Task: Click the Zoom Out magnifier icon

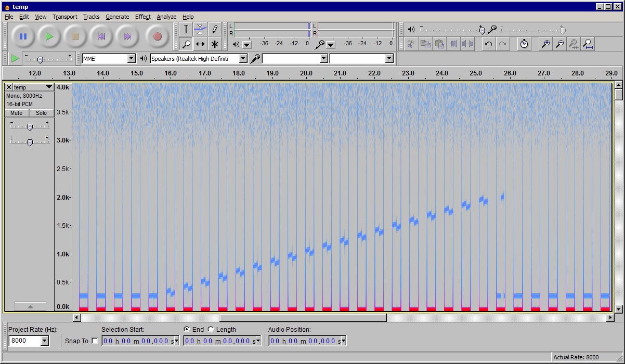Action: pyautogui.click(x=559, y=44)
